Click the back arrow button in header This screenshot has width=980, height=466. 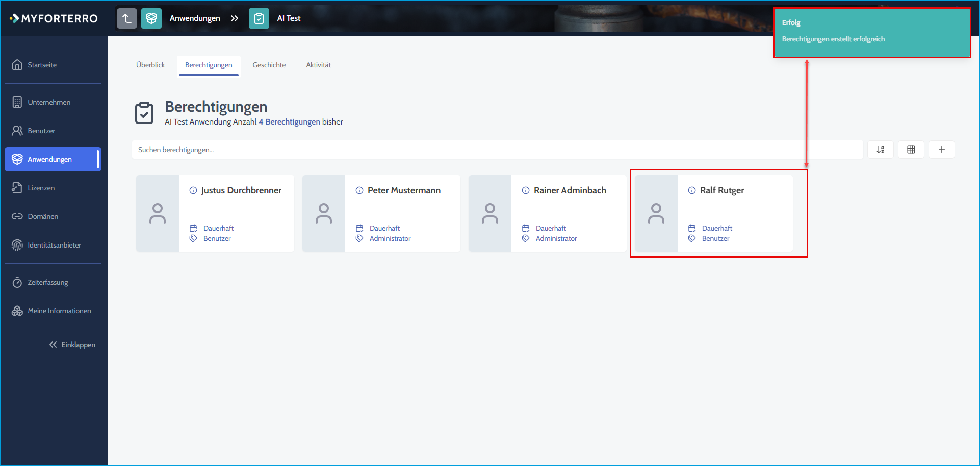[127, 18]
